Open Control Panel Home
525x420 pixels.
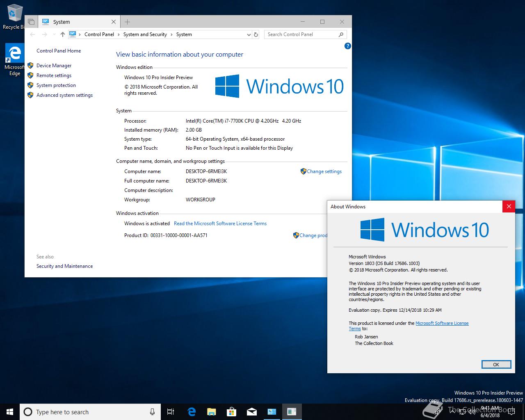coord(59,51)
